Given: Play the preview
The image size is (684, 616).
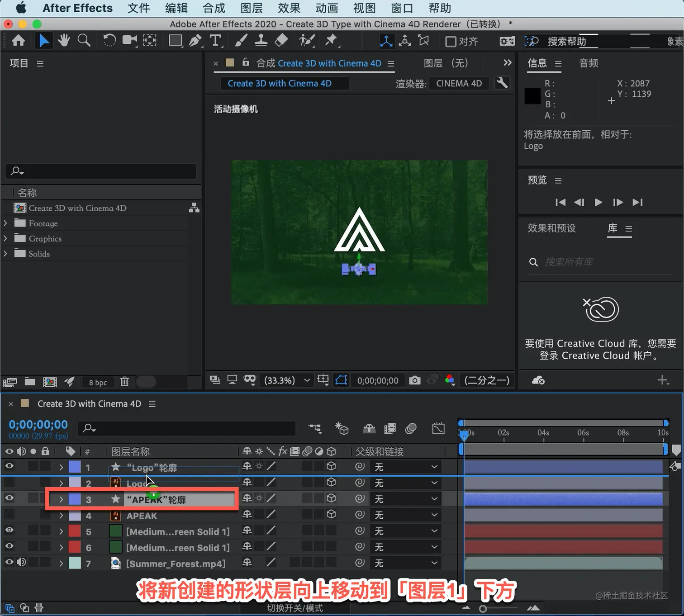Looking at the screenshot, I should tap(598, 202).
